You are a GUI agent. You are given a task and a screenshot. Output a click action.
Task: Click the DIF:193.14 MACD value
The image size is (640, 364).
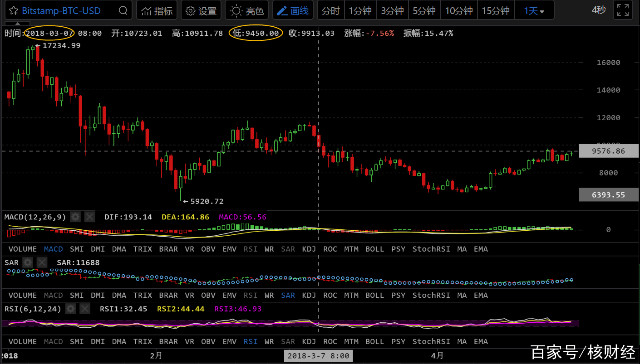tap(128, 217)
